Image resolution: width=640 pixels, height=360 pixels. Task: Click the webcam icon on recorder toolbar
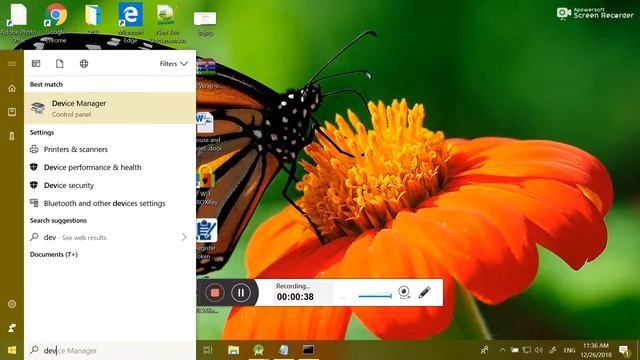click(404, 292)
